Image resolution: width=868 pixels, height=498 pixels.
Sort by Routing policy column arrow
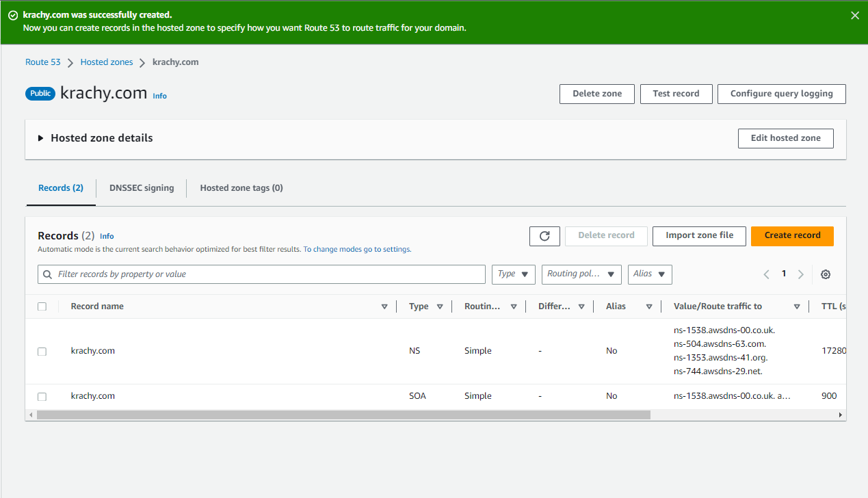514,306
